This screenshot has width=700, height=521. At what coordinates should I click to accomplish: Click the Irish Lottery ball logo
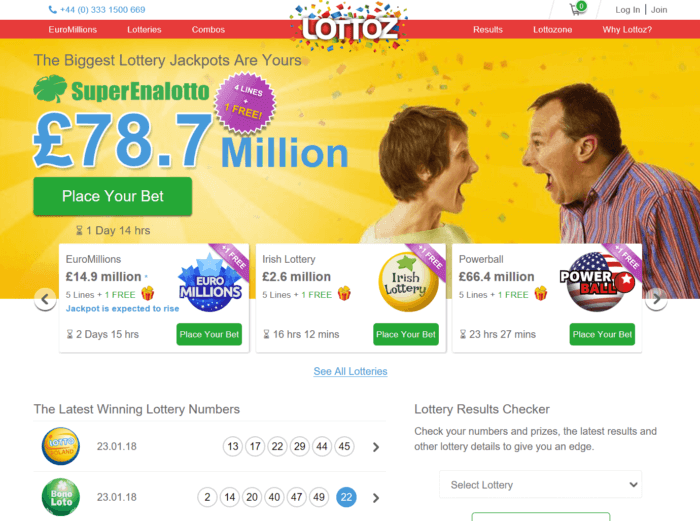pyautogui.click(x=407, y=282)
